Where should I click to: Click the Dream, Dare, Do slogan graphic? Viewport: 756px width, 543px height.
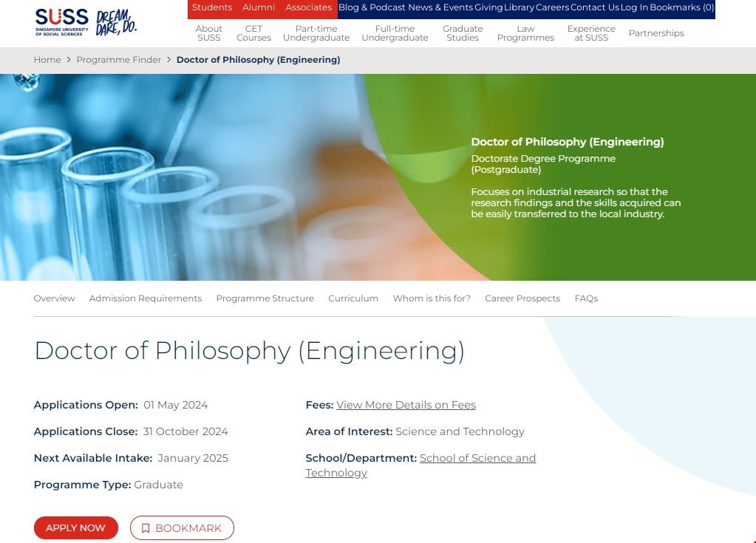(117, 23)
